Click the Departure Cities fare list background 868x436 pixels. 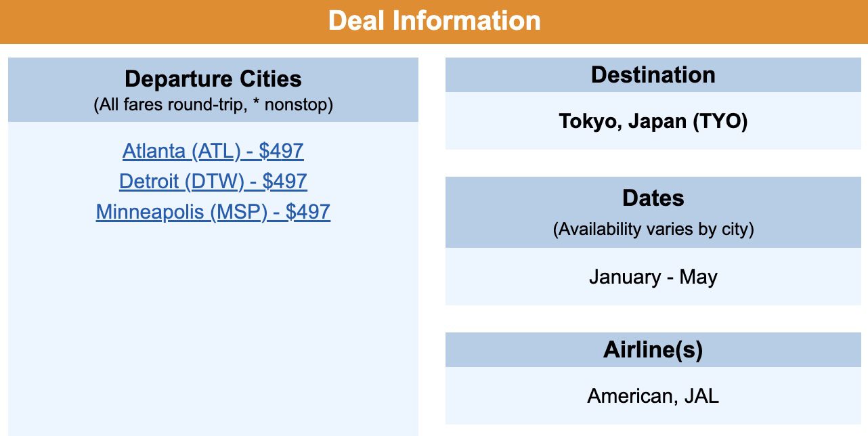(213, 325)
